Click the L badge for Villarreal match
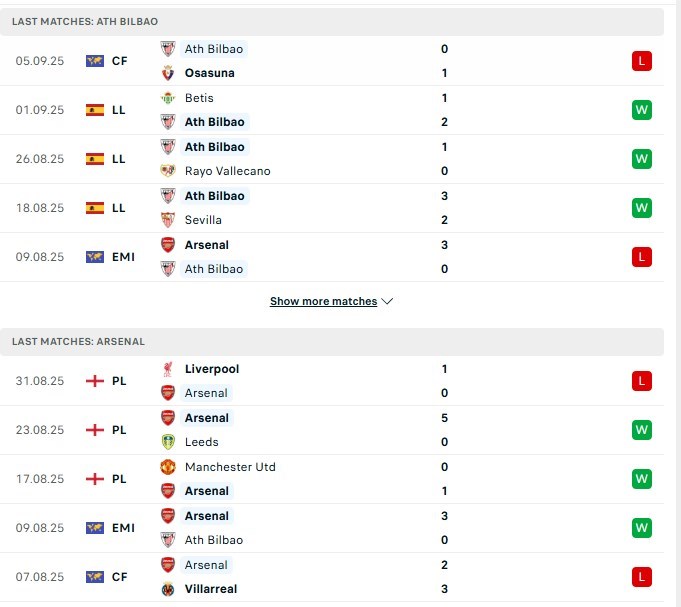 tap(641, 577)
